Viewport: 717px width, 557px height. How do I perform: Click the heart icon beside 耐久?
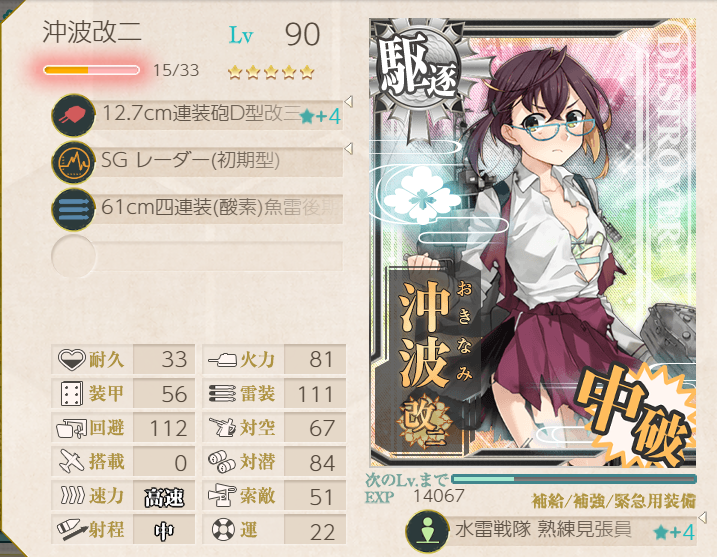[72, 359]
